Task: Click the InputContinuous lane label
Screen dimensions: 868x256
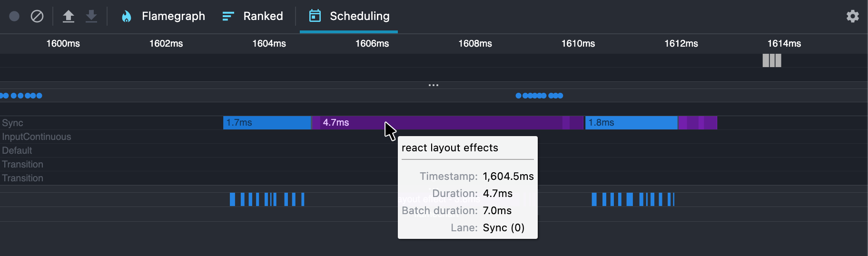Action: tap(37, 137)
